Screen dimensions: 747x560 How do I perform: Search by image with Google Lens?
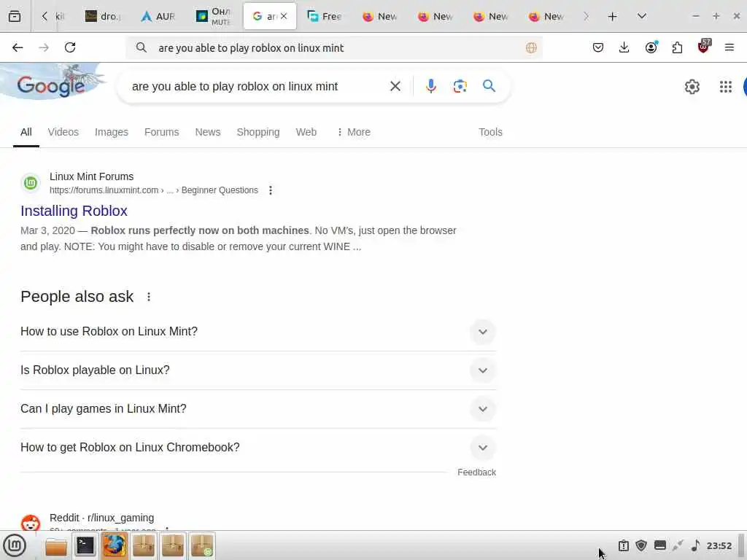click(460, 86)
